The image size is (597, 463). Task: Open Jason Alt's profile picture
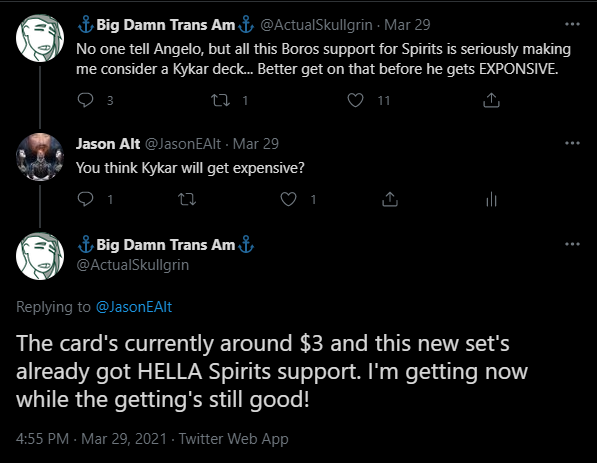point(40,157)
